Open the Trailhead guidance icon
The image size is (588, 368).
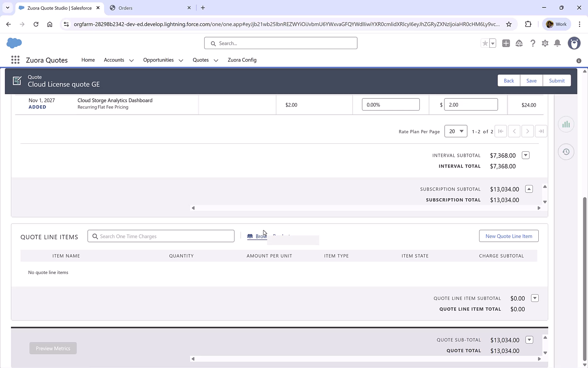519,43
